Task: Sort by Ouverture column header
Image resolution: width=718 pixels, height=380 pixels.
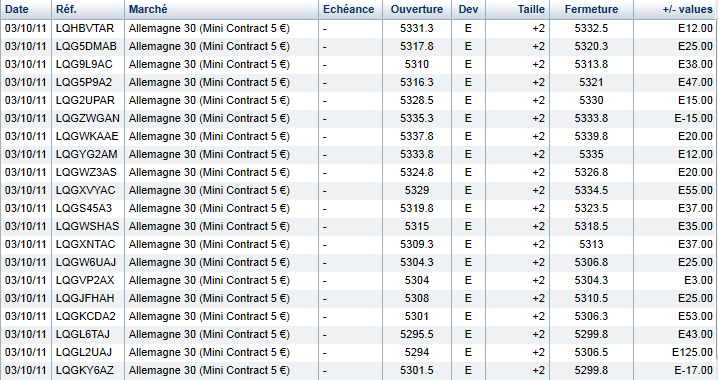Action: [x=417, y=9]
